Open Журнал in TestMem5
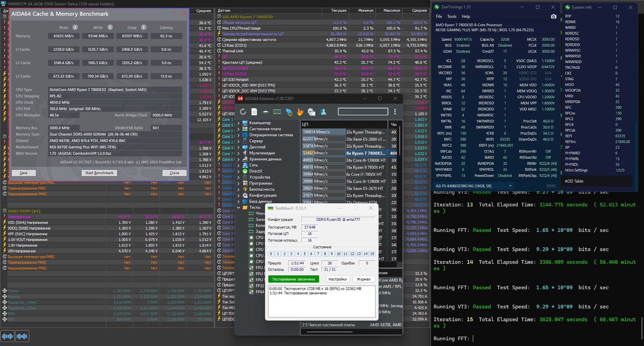Viewport: 644px width, 346px height. click(364, 279)
